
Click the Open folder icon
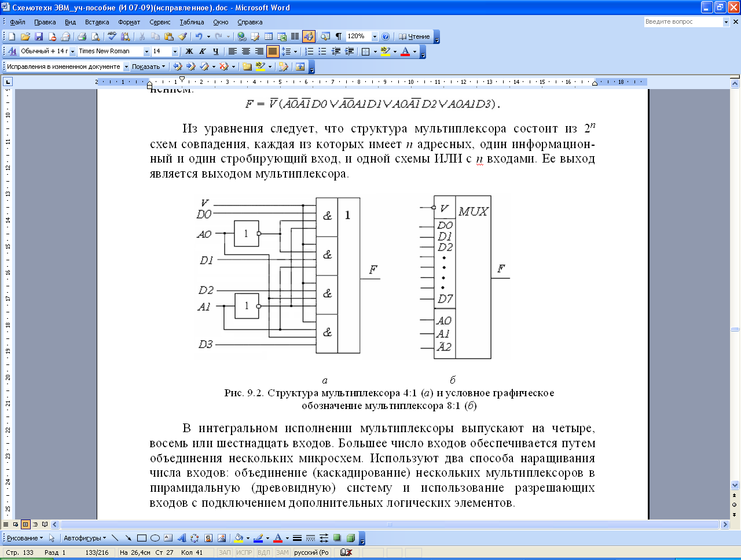(25, 36)
